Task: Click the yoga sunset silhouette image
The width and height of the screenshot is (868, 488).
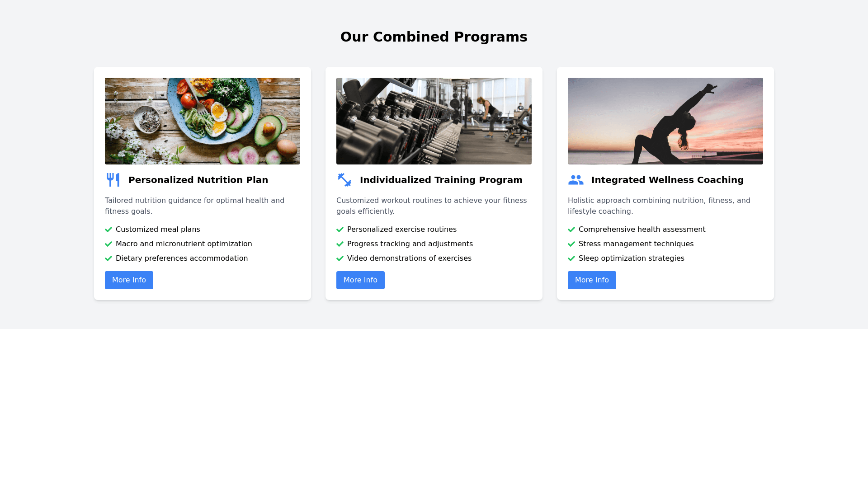Action: point(665,121)
